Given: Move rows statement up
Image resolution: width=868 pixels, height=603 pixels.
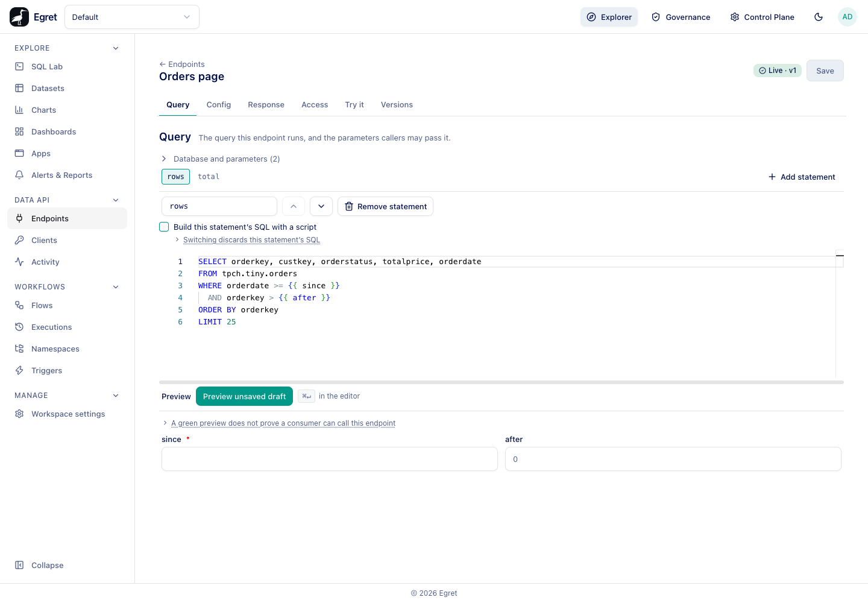Looking at the screenshot, I should pyautogui.click(x=294, y=206).
